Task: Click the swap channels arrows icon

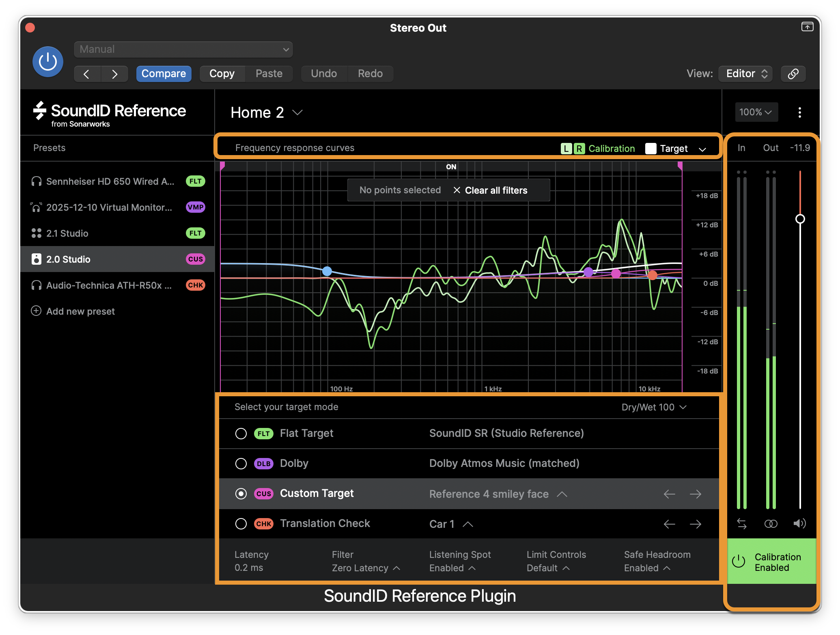Action: point(742,524)
